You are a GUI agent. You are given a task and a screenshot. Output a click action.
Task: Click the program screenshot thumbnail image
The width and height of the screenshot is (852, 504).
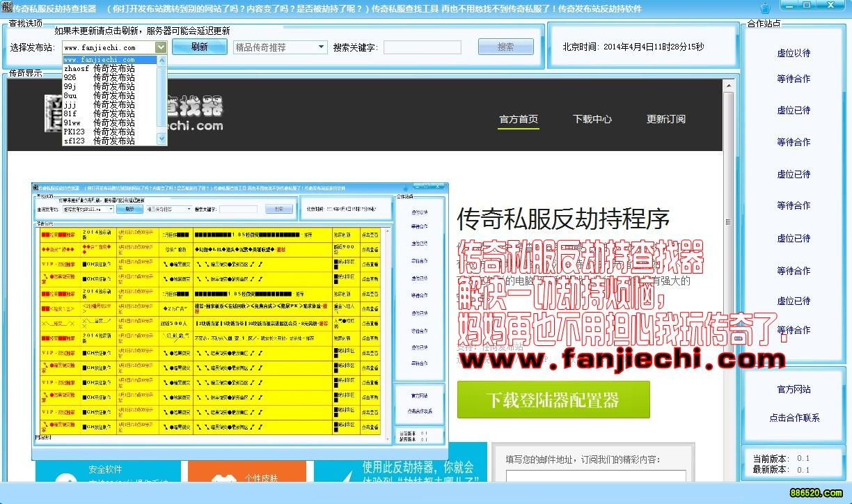tap(240, 320)
